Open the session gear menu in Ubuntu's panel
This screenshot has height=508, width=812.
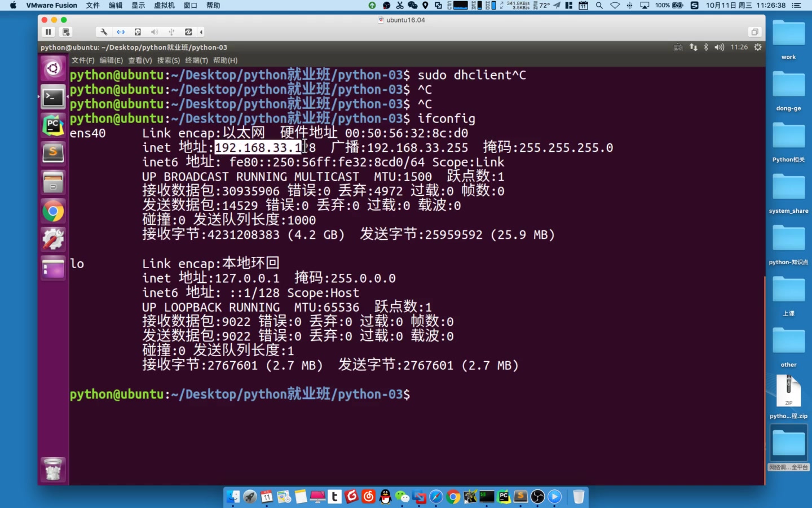[x=758, y=47]
